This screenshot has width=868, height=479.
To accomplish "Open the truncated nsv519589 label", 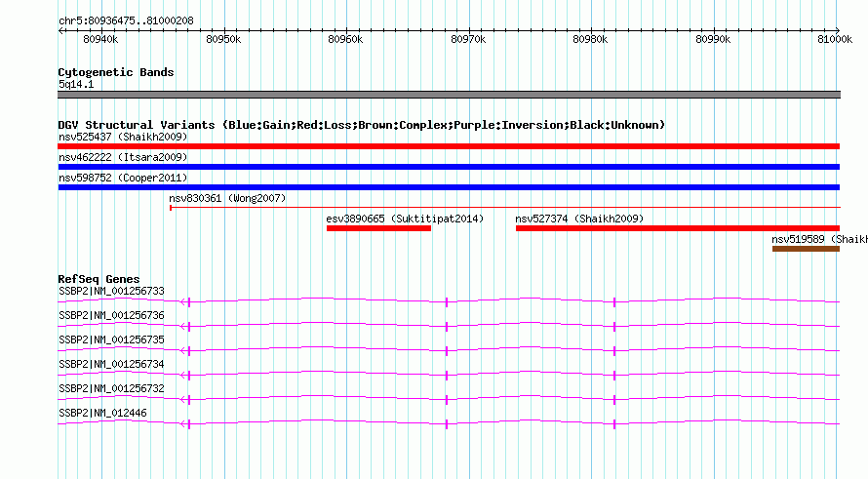I will [819, 239].
